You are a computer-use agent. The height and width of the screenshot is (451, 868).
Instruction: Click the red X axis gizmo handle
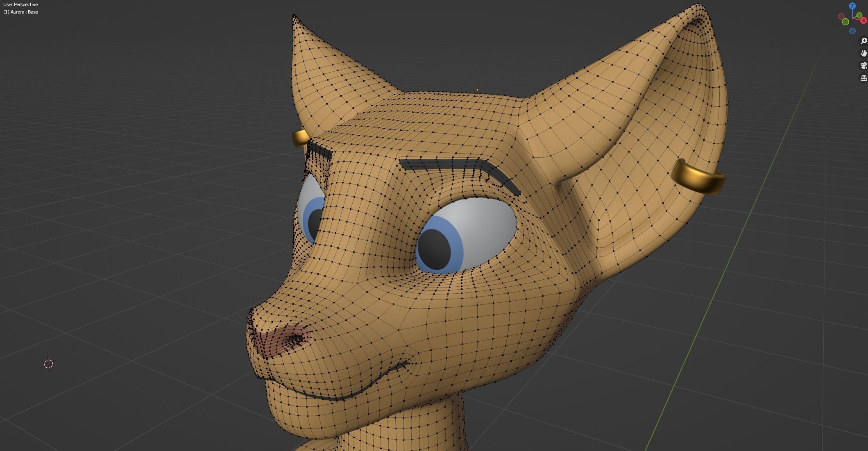pos(864,20)
